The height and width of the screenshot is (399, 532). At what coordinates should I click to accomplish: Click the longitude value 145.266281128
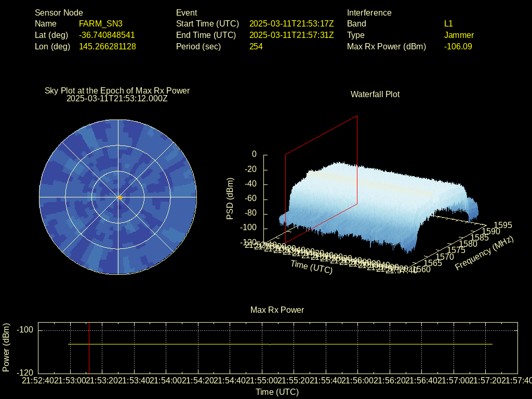click(108, 46)
